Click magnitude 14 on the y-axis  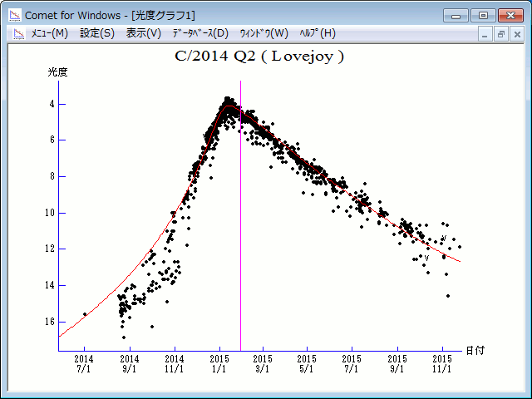click(x=50, y=285)
